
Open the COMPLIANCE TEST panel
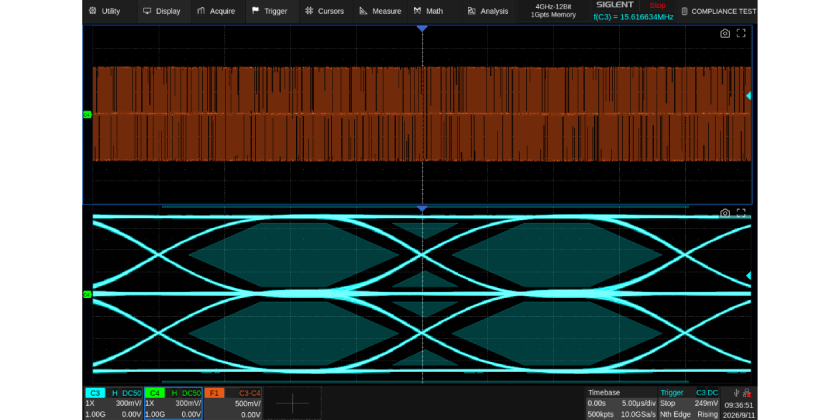(718, 11)
